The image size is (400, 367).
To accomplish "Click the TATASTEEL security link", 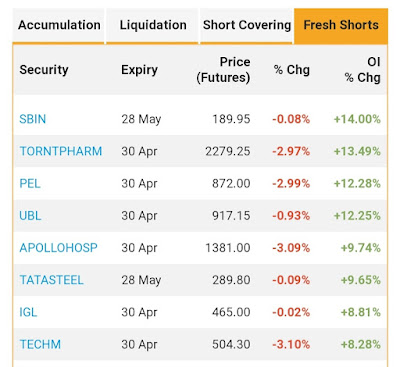I will tap(51, 280).
